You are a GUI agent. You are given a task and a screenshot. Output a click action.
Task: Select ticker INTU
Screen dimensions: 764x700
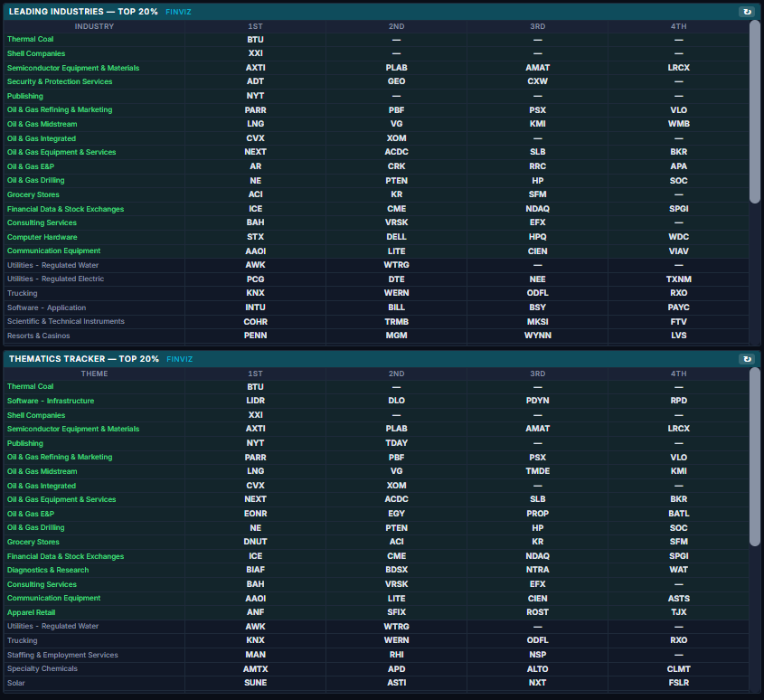(255, 307)
